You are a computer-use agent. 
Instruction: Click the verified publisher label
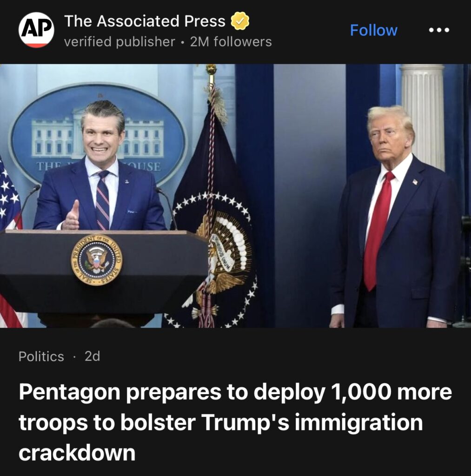pos(119,42)
